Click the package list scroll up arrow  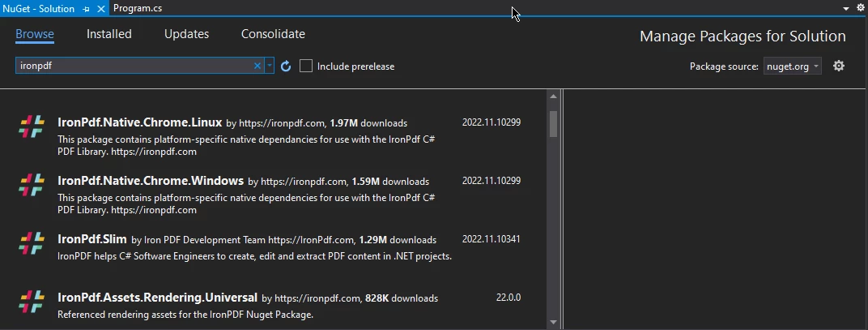[553, 96]
